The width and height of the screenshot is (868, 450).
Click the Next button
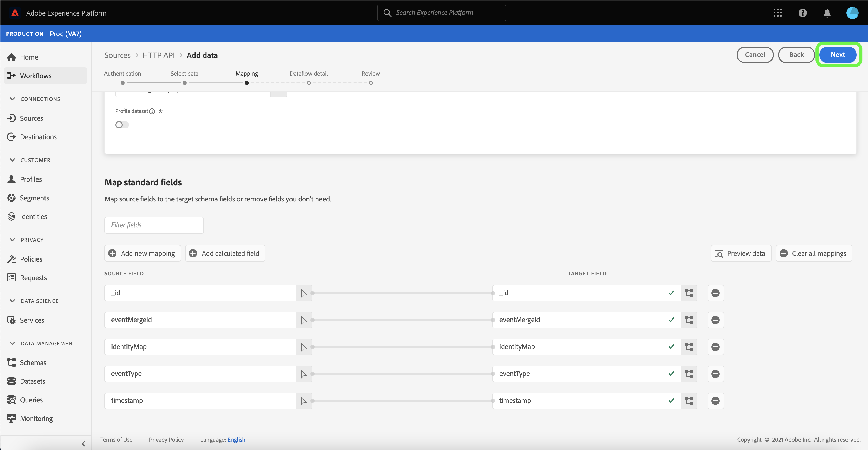(x=837, y=55)
